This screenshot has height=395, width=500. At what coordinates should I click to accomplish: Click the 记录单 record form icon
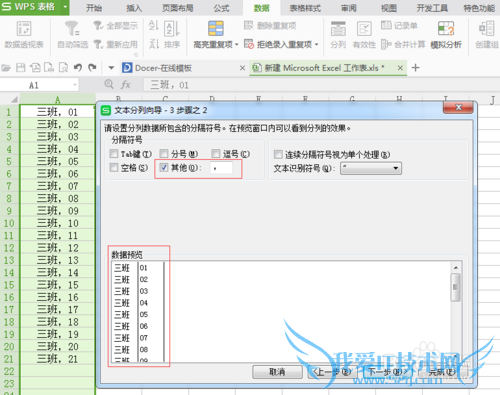click(386, 25)
